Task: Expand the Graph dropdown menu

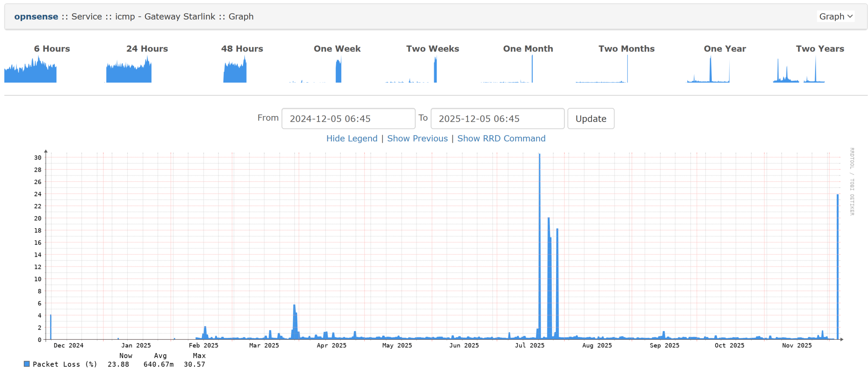Action: (835, 16)
